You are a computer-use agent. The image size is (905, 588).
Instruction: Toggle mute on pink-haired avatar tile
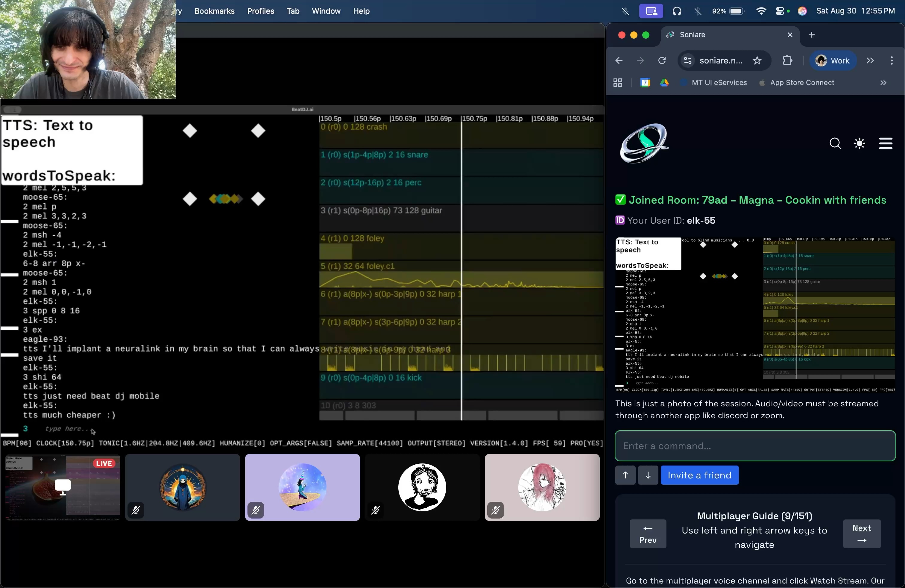495,510
